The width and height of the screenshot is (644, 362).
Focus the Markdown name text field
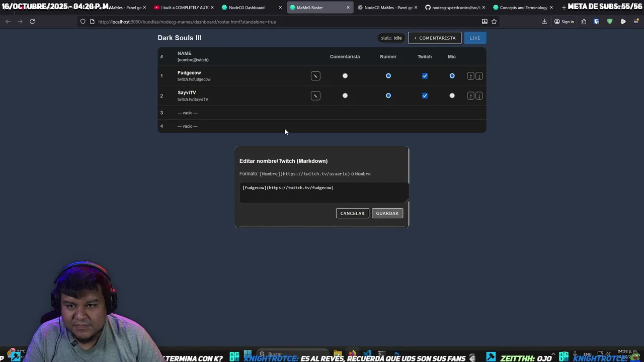point(324,192)
